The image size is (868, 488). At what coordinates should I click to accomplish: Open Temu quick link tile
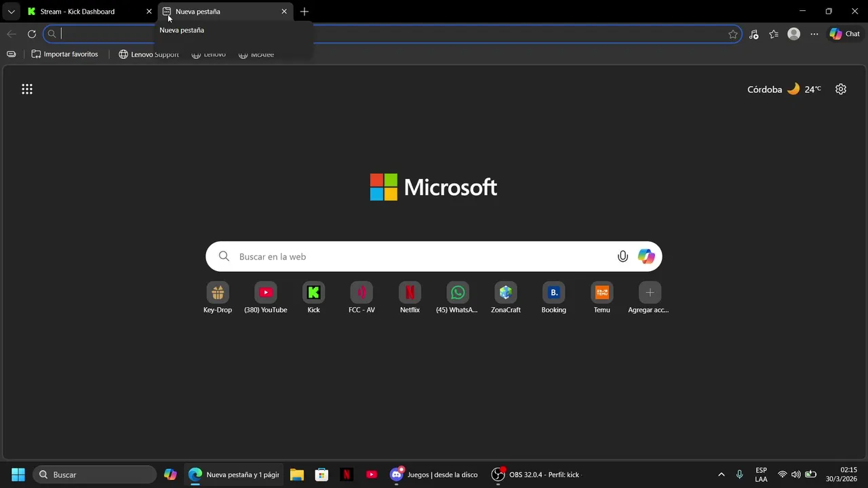pyautogui.click(x=602, y=298)
